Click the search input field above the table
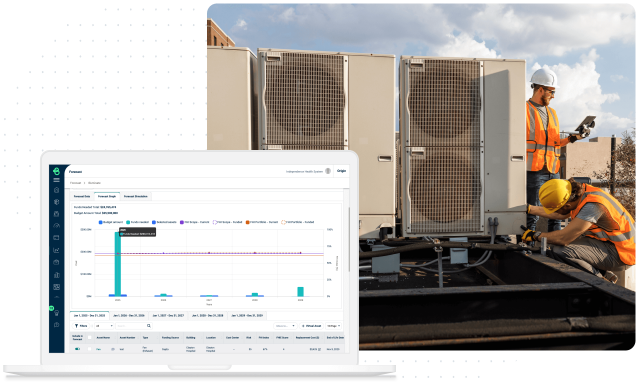 pos(131,326)
